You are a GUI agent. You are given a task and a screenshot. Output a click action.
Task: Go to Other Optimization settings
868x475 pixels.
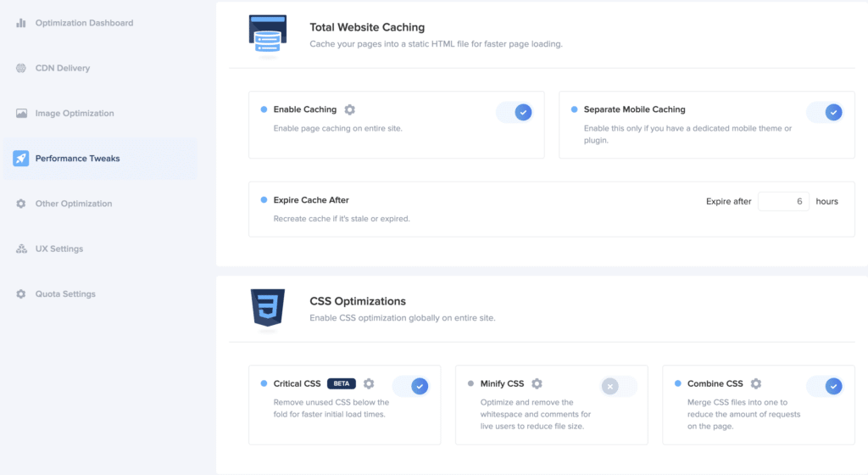[x=73, y=204]
